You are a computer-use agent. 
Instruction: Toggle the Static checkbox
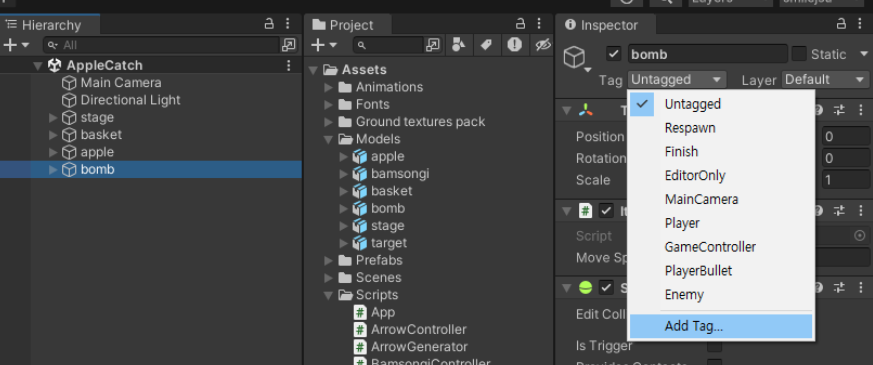pos(799,54)
